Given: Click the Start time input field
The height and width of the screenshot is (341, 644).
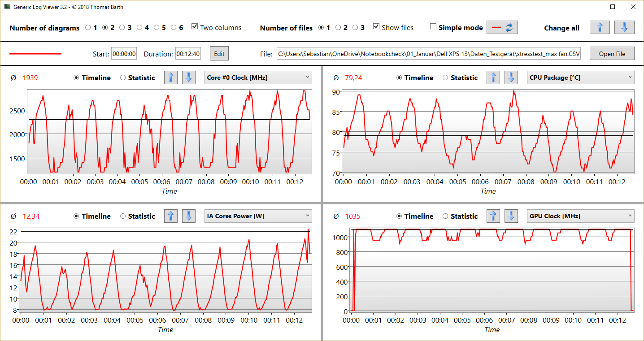Looking at the screenshot, I should [124, 54].
